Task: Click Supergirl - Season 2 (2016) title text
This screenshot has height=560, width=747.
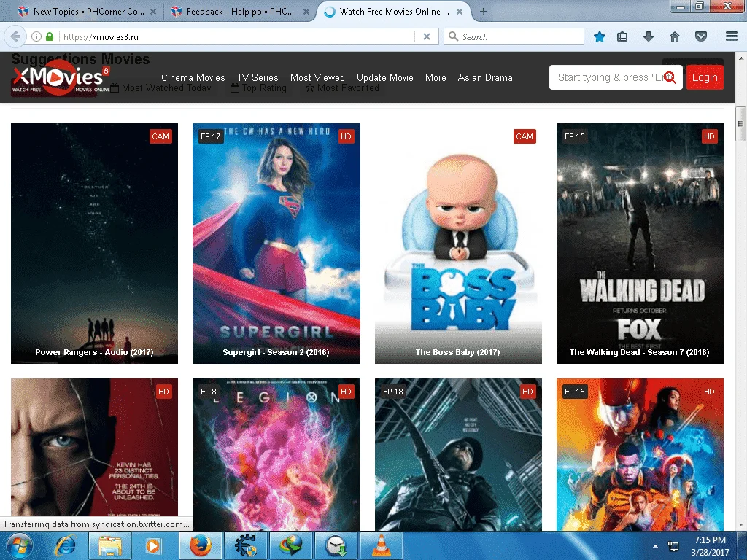Action: (276, 352)
